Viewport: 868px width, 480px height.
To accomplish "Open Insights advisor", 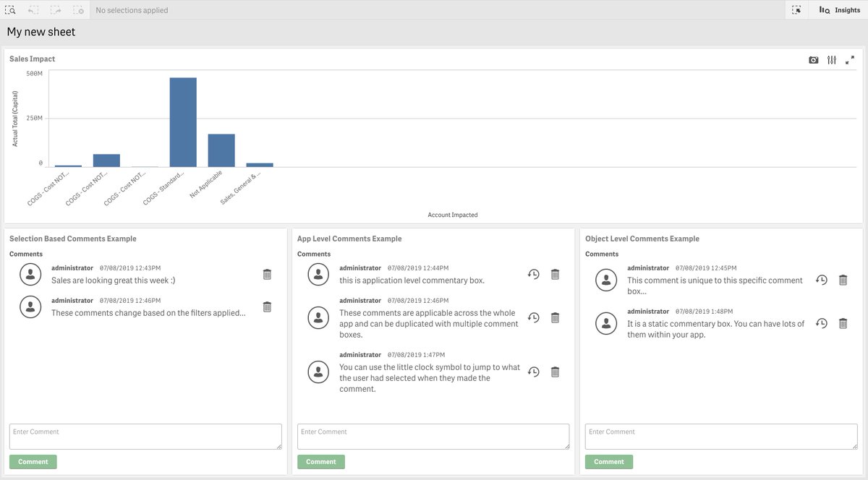I will coord(839,10).
